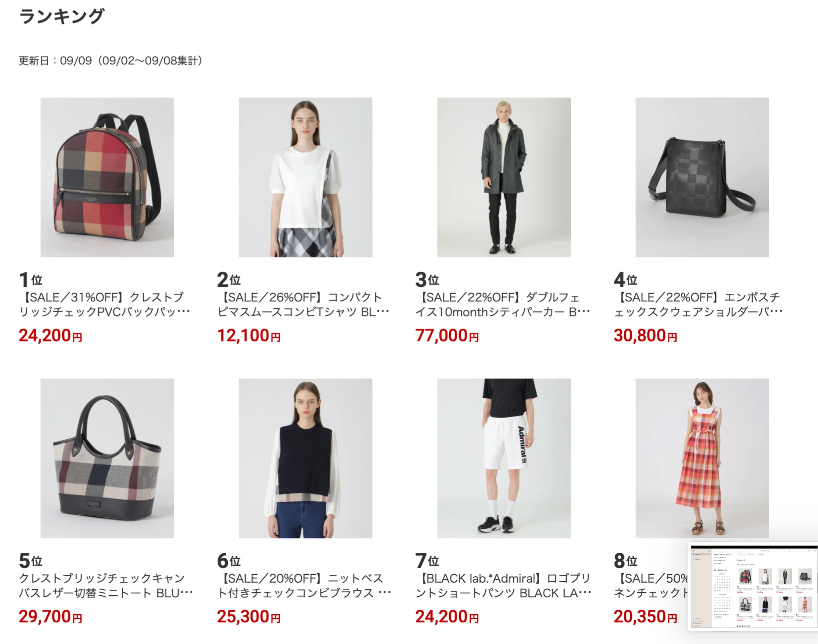818x644 pixels.
Task: Open the navy knit vest blouse image
Action: 305,458
